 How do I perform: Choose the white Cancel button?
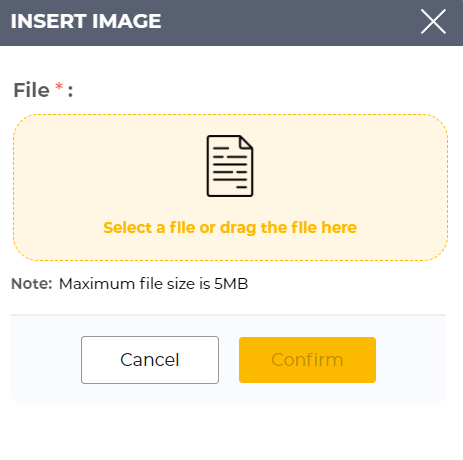click(x=150, y=360)
